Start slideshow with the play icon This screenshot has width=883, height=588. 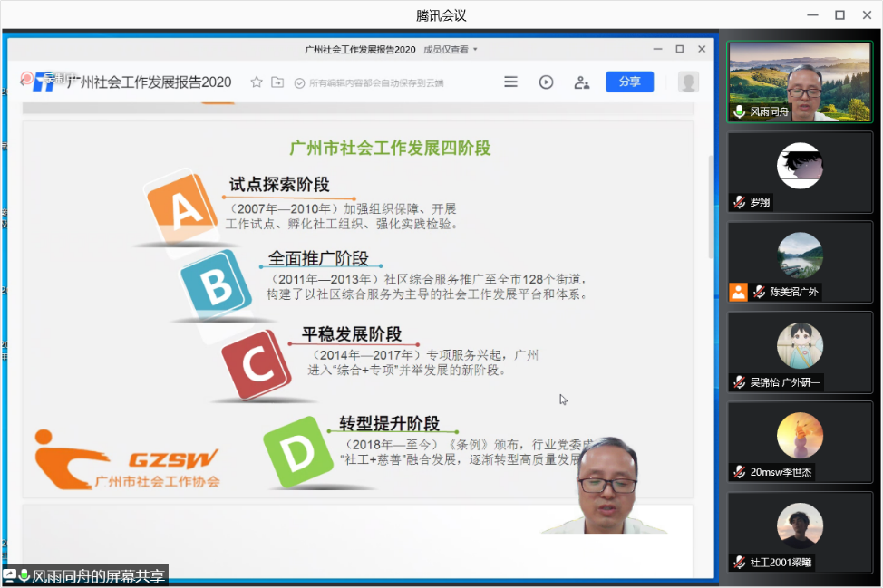pos(546,82)
